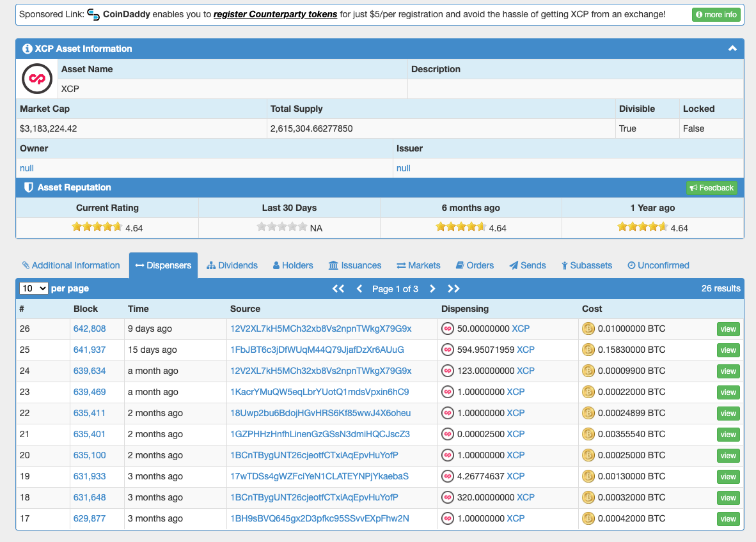The width and height of the screenshot is (756, 542).
Task: Open block 641,937 link
Action: point(90,350)
